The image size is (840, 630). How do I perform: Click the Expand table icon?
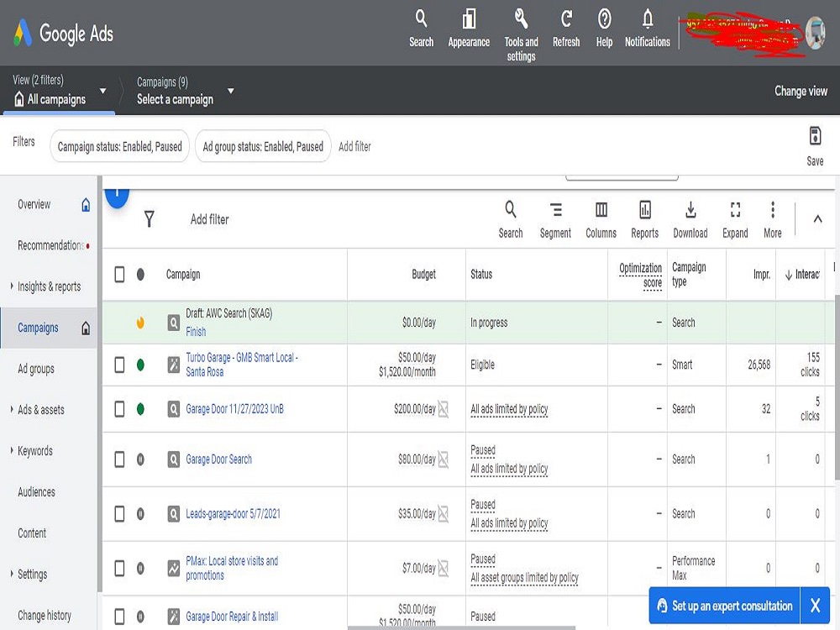tap(736, 209)
